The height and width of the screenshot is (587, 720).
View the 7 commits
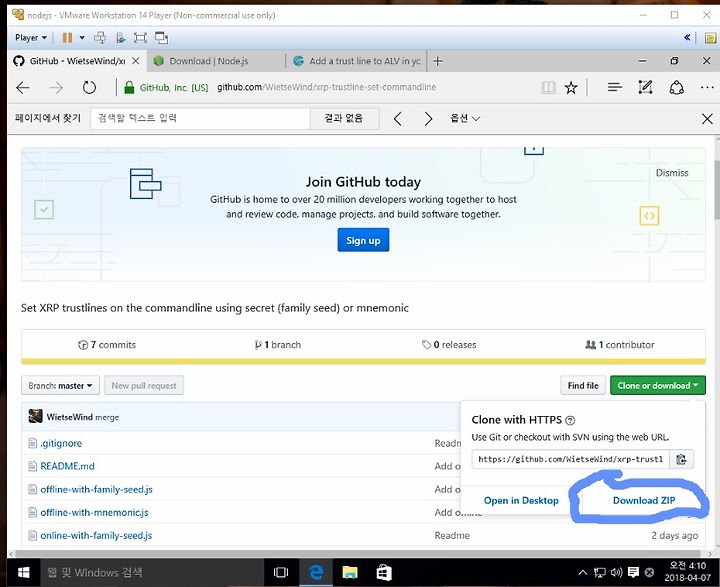click(x=107, y=344)
